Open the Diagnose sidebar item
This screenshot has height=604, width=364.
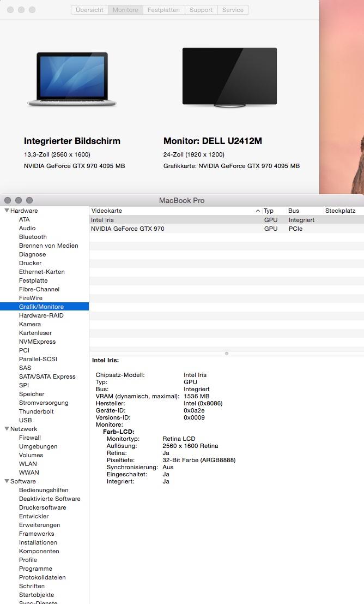[32, 254]
